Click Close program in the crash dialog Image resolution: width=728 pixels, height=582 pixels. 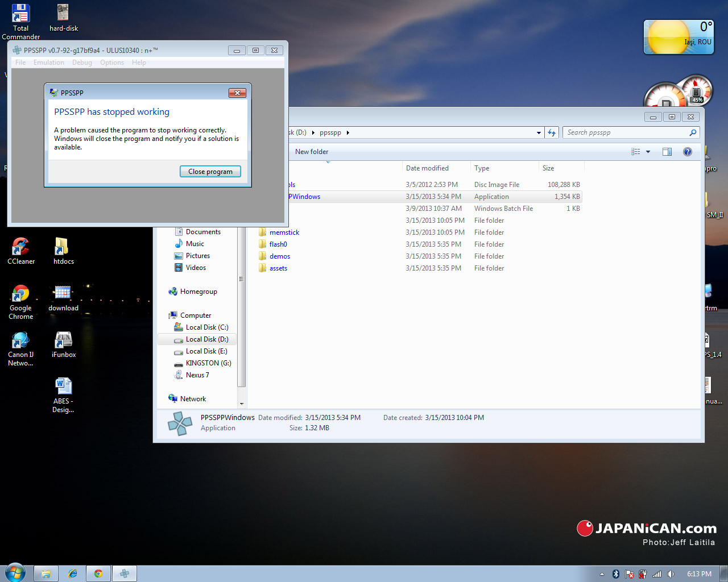click(x=210, y=172)
